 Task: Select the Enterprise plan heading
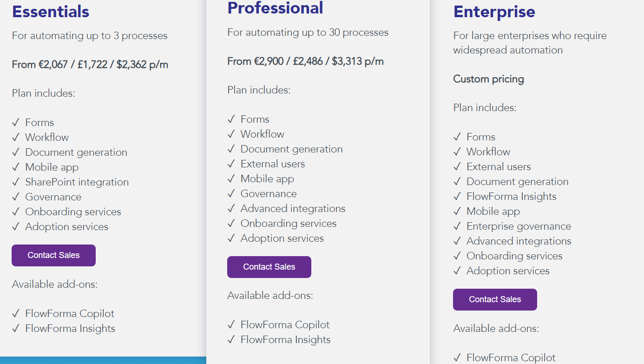pyautogui.click(x=494, y=12)
